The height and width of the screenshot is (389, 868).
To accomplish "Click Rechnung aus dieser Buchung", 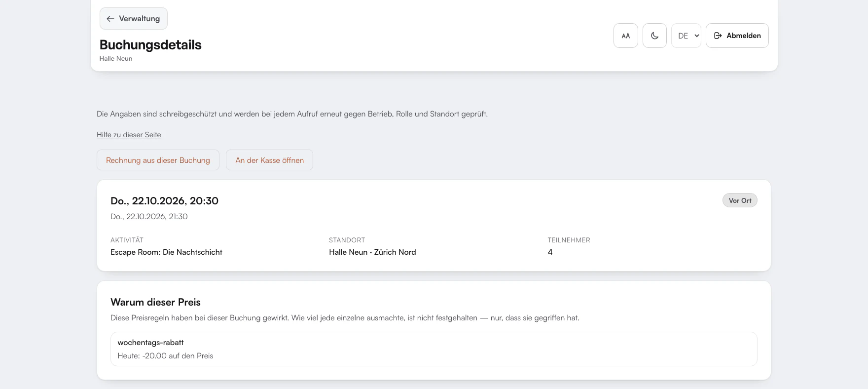I will point(158,160).
